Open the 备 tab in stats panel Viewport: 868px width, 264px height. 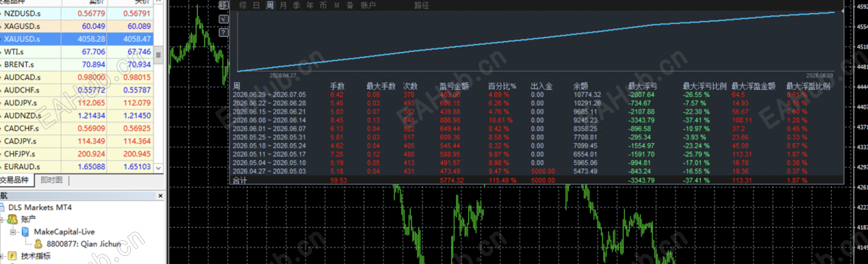click(350, 6)
